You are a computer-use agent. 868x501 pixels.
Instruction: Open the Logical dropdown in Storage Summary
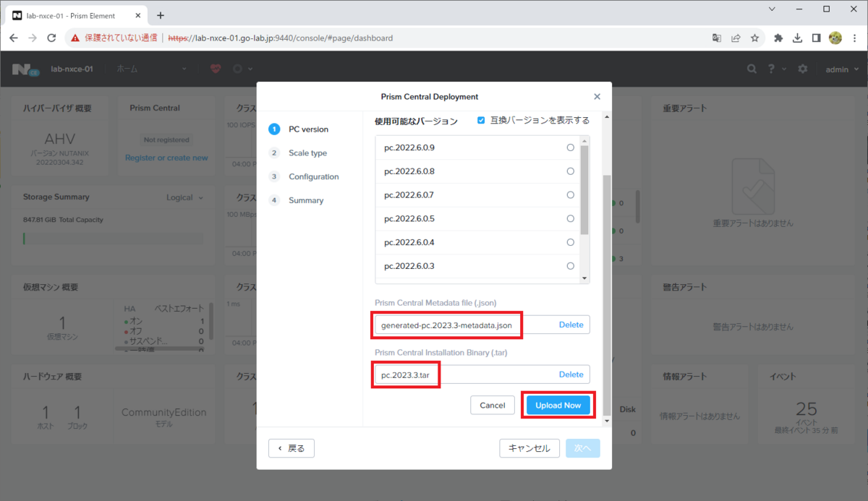click(185, 197)
